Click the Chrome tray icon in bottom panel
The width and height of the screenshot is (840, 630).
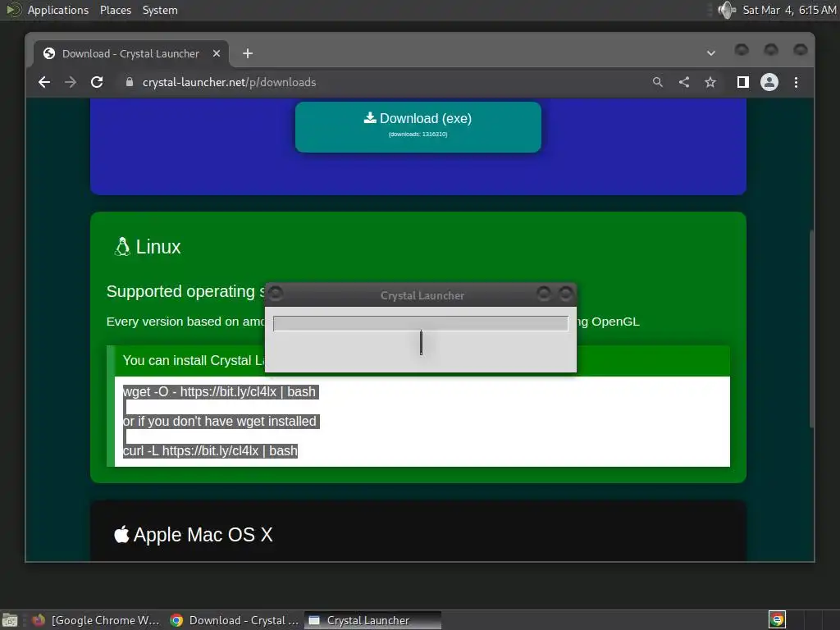coord(777,620)
